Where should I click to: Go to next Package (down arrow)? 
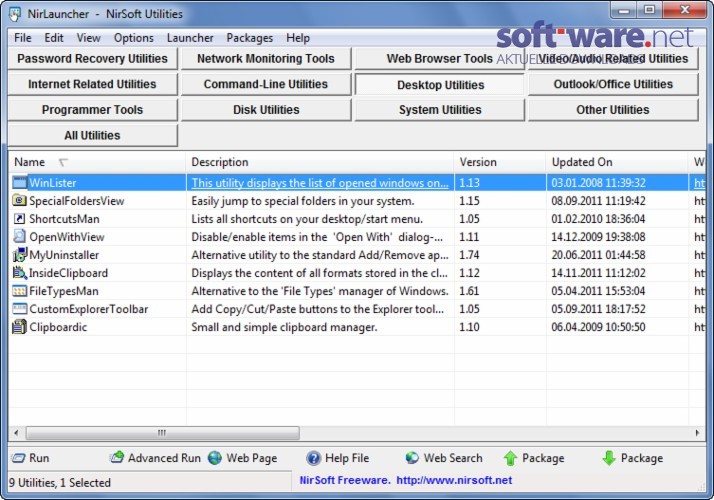click(x=632, y=458)
